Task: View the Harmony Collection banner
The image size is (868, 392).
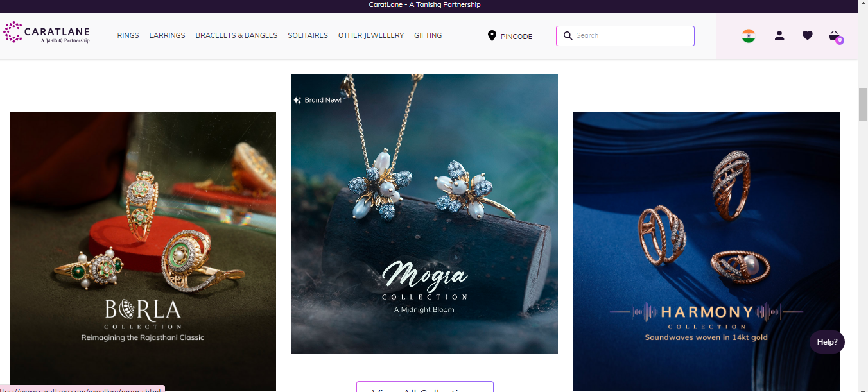Action: 706,250
